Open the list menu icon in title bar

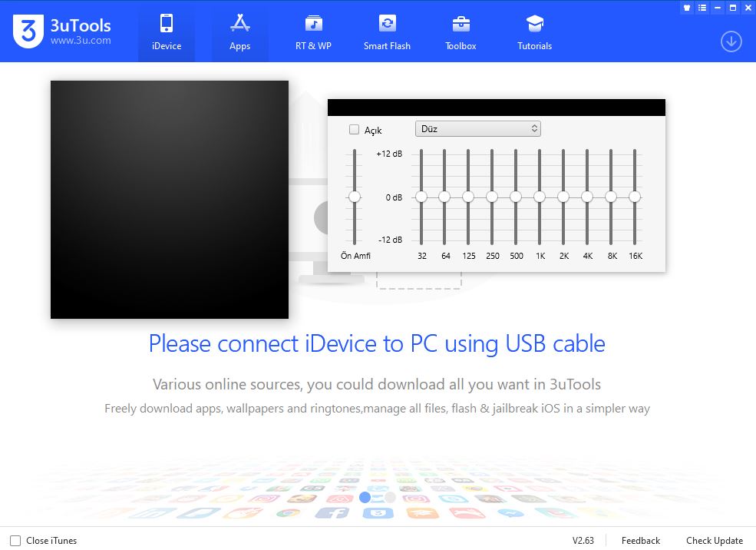click(702, 7)
